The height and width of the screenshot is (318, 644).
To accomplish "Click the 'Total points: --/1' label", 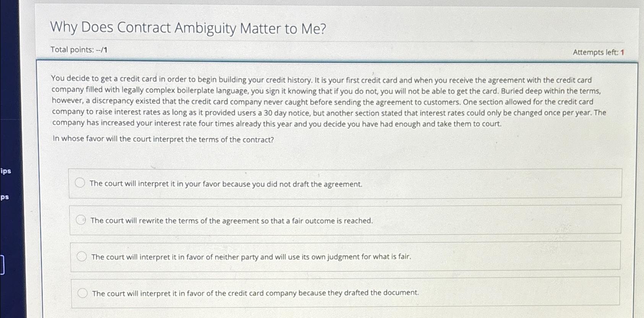I will (x=79, y=49).
